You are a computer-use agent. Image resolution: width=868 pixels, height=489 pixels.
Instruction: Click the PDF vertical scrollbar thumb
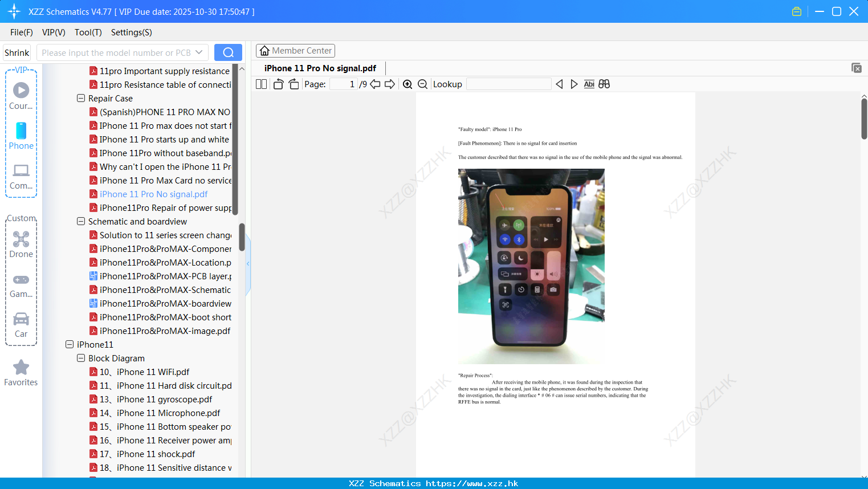[864, 119]
